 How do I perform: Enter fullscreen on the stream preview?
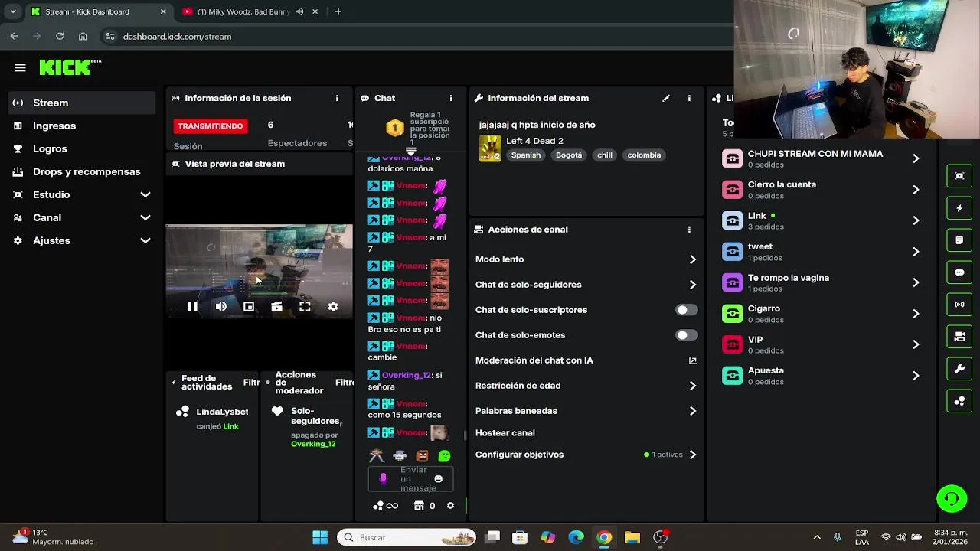[x=305, y=307]
